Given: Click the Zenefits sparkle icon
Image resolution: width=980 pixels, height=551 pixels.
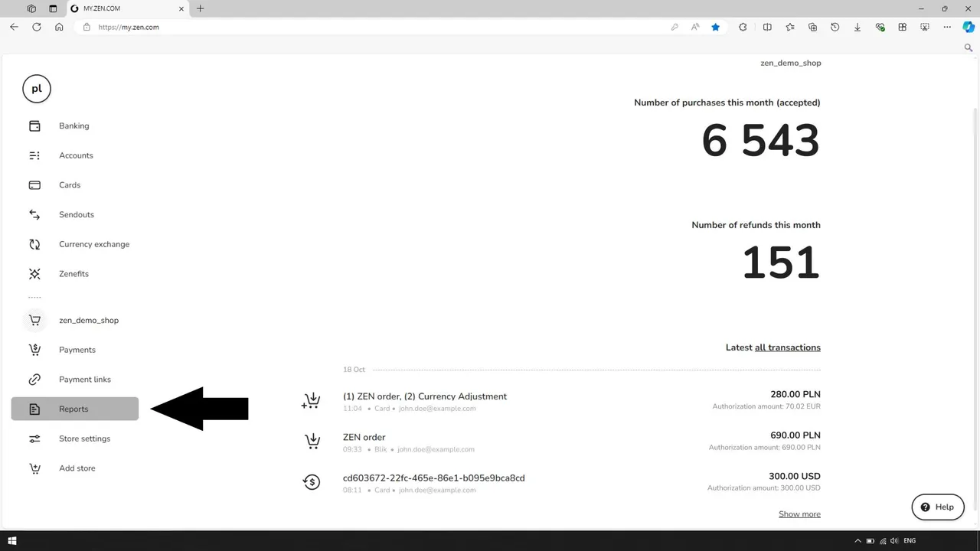Looking at the screenshot, I should point(34,274).
